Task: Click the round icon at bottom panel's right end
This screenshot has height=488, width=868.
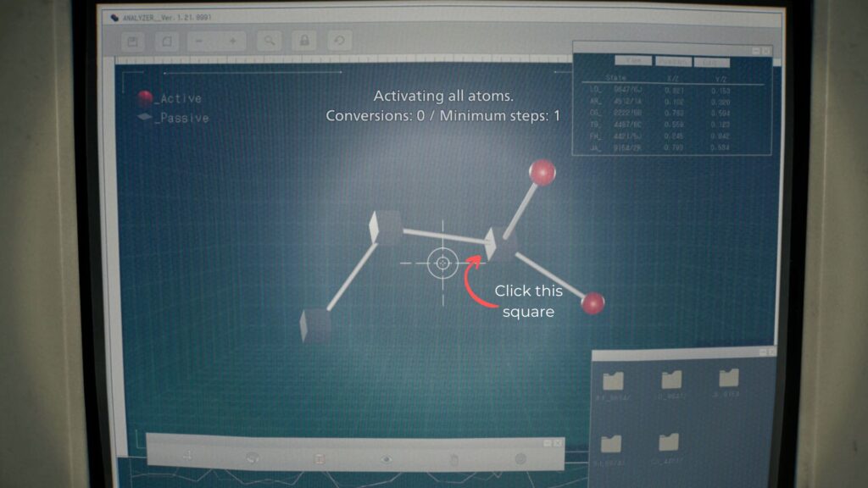Action: coord(520,458)
